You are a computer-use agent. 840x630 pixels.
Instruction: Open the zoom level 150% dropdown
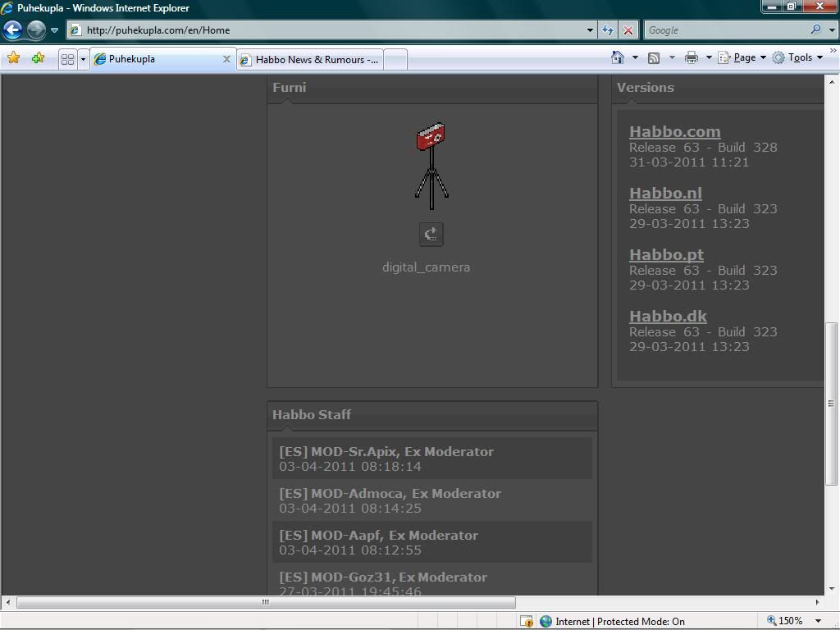tap(818, 621)
